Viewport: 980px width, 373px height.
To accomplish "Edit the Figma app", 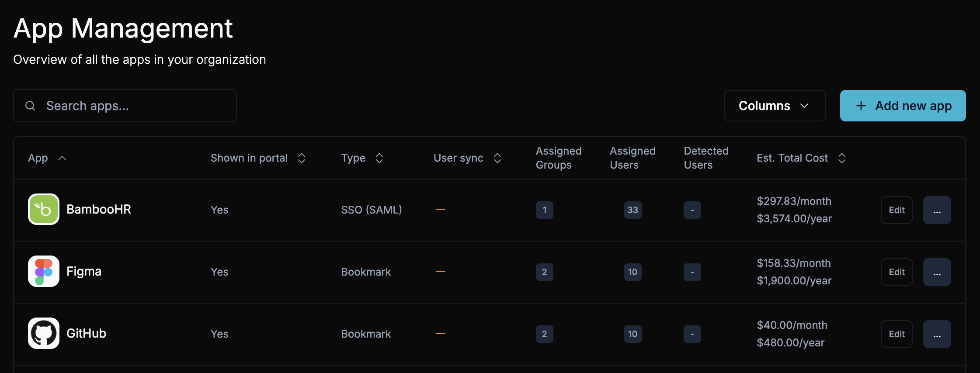I will point(897,272).
